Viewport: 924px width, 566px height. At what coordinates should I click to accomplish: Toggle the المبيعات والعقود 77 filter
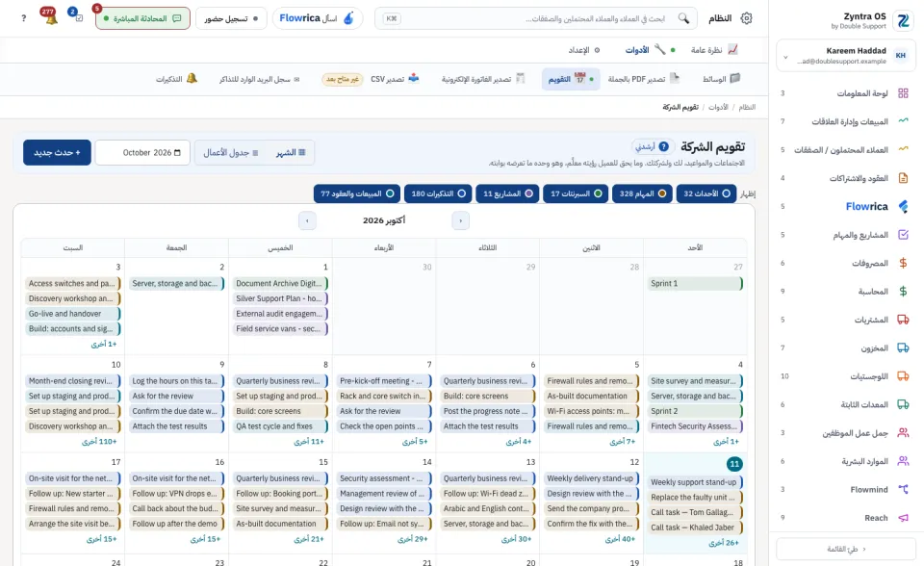[x=357, y=193]
